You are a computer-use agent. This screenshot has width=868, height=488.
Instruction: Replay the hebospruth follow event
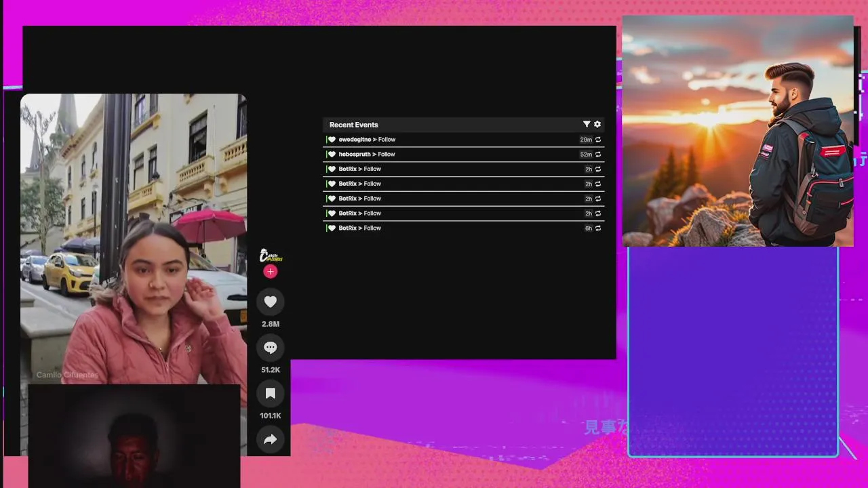tap(598, 155)
